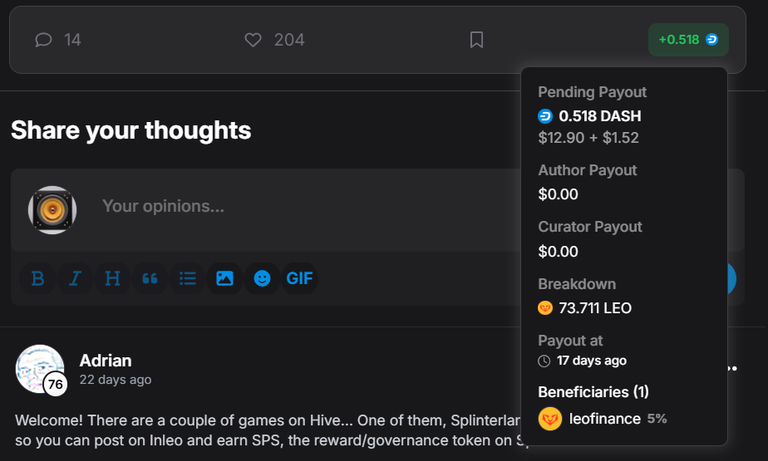Image resolution: width=768 pixels, height=461 pixels.
Task: Open the GIF picker
Action: (299, 278)
